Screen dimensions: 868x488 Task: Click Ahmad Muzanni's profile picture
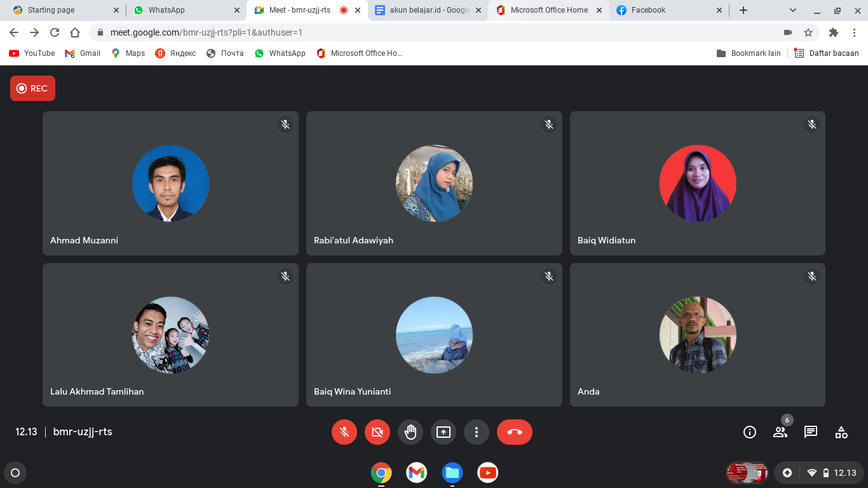(170, 183)
